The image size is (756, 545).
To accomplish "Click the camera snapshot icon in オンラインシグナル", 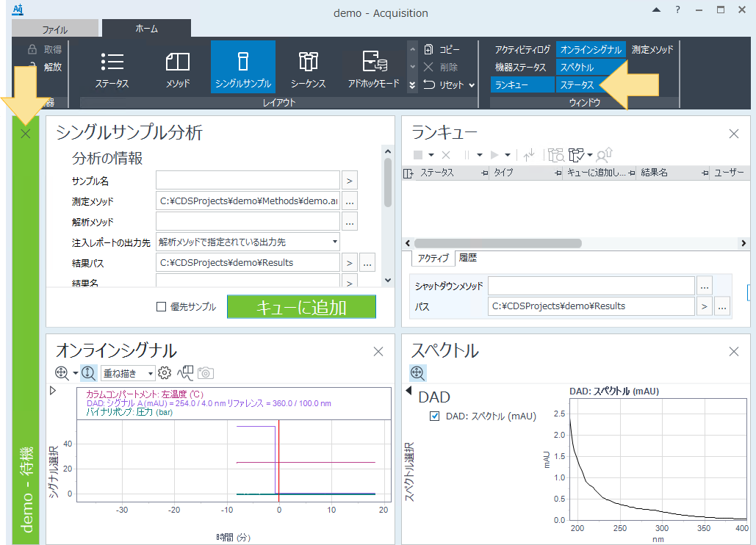I will click(x=206, y=373).
